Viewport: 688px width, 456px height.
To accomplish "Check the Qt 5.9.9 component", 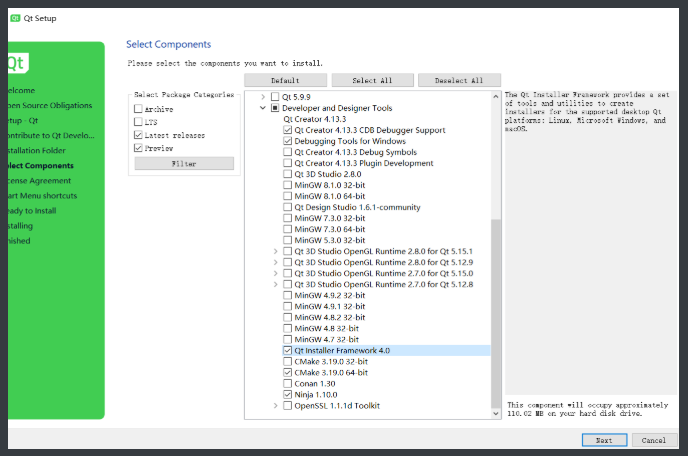I will (275, 97).
